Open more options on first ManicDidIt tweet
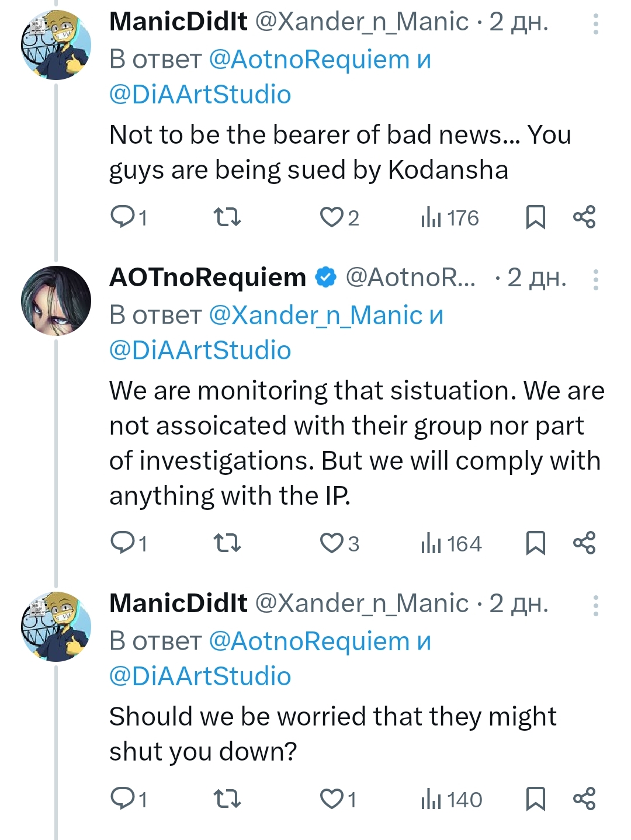 [595, 24]
